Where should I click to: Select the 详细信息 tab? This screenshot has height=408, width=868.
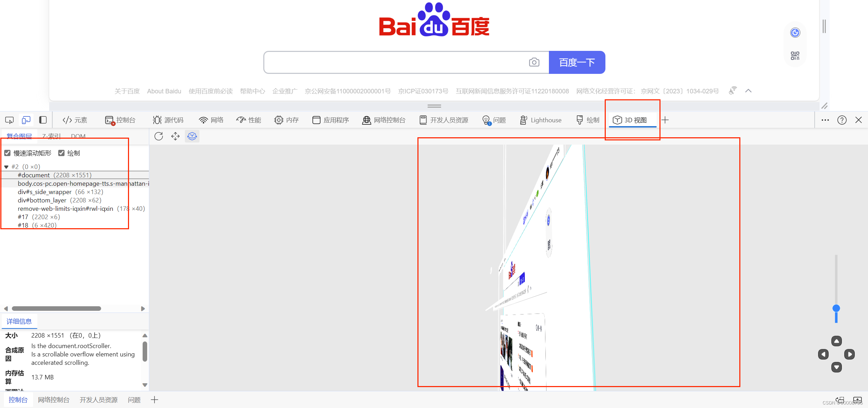point(19,321)
